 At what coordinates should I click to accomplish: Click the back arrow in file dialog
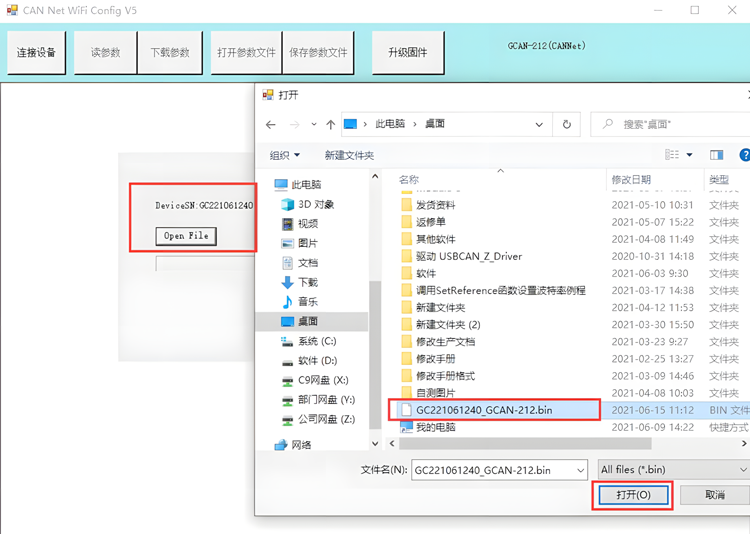pyautogui.click(x=271, y=124)
